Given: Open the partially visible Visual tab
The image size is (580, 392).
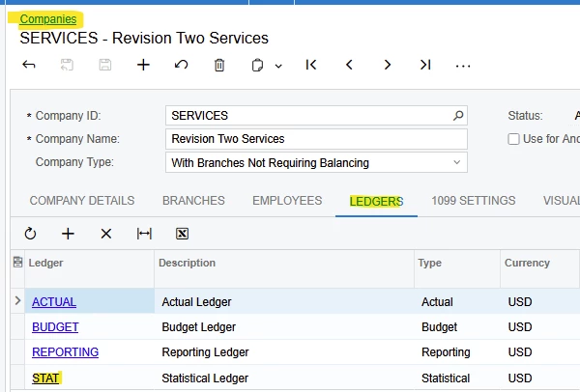Looking at the screenshot, I should (561, 201).
